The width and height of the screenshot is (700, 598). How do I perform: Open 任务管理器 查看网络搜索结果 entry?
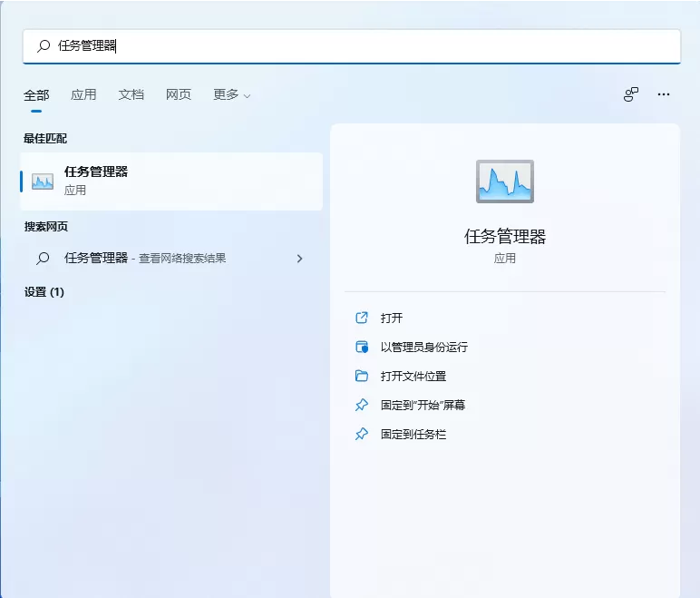[x=171, y=259]
